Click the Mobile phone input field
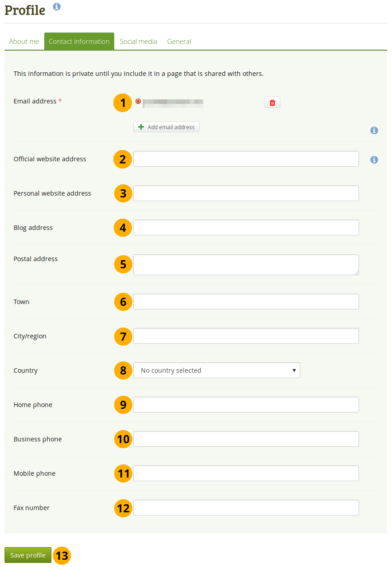 click(x=246, y=473)
